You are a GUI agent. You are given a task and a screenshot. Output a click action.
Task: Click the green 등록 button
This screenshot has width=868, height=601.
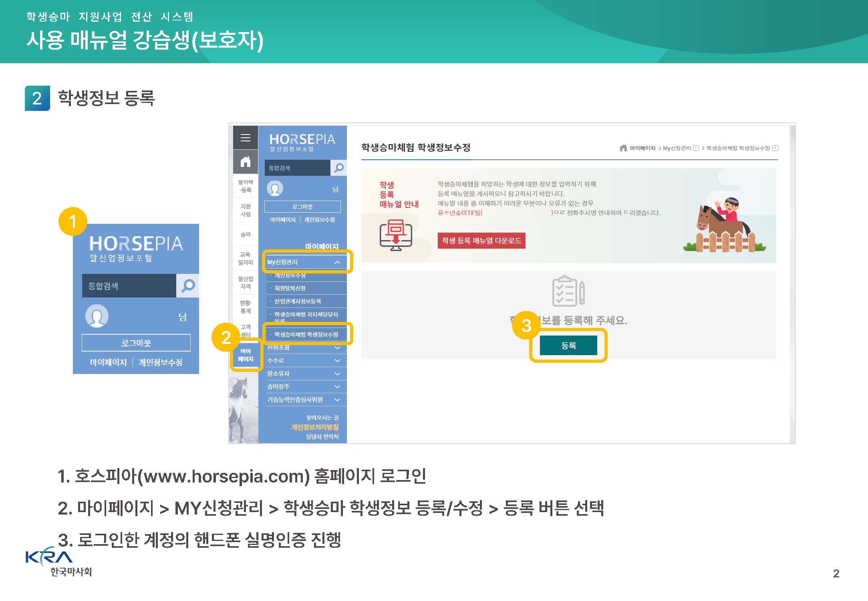568,346
